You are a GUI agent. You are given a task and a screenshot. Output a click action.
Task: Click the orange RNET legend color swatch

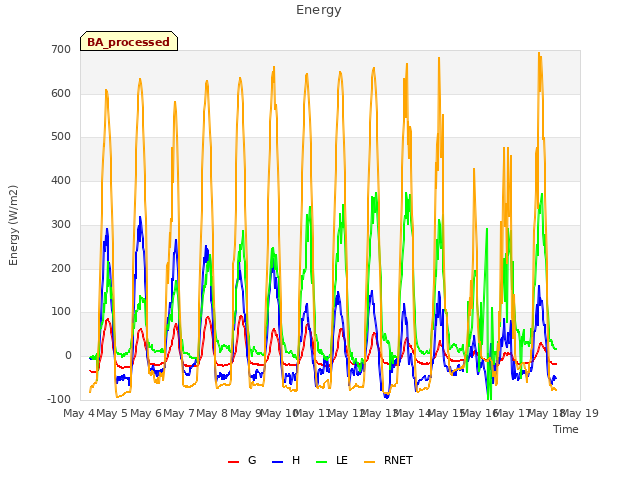[x=369, y=462]
